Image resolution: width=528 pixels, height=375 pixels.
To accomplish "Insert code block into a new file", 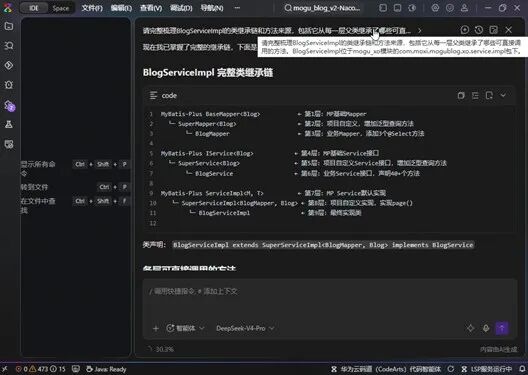I will point(489,96).
